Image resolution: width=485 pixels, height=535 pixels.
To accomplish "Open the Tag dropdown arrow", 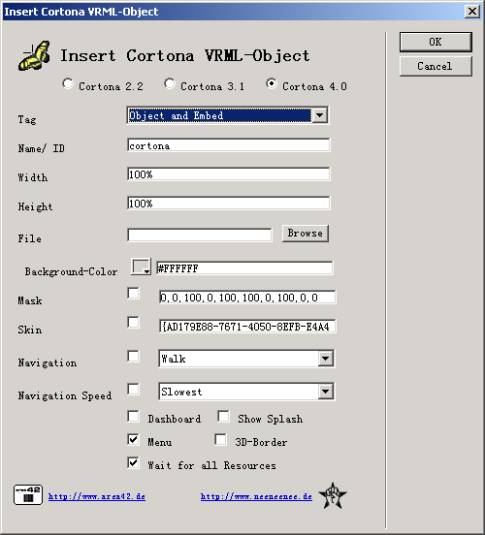I will pos(319,115).
